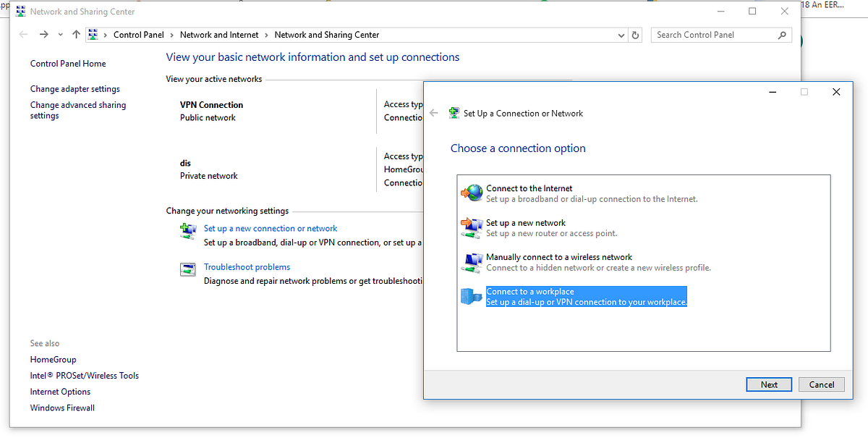Click the Network and Sharing Center title bar icon
868x438 pixels.
tap(21, 12)
